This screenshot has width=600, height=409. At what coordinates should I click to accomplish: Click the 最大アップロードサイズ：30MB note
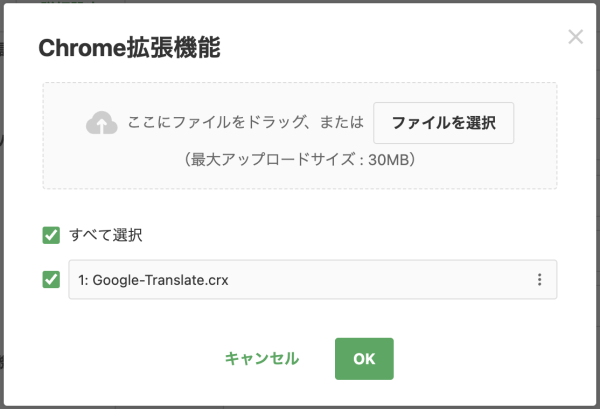click(300, 159)
